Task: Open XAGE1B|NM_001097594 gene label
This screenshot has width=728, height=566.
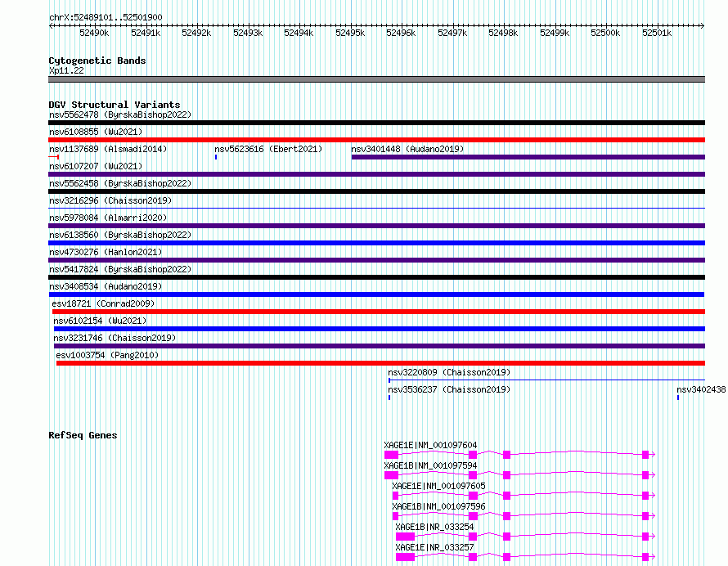Action: click(430, 465)
